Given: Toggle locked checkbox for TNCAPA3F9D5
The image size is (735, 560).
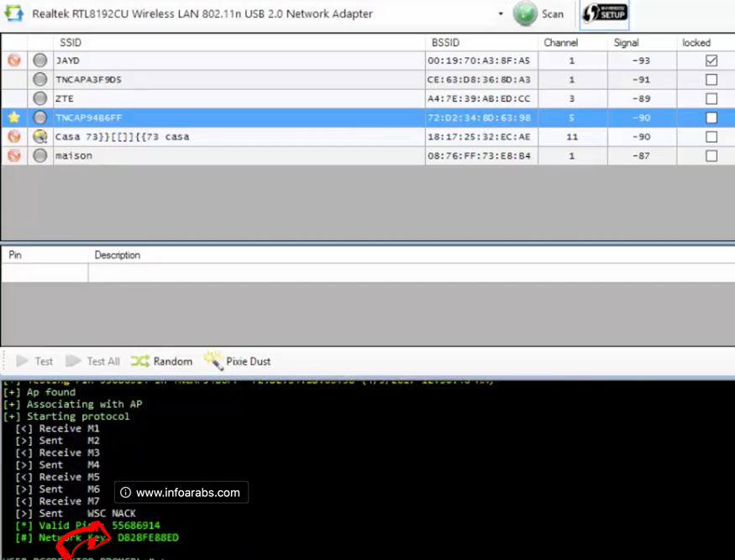Looking at the screenshot, I should point(711,80).
